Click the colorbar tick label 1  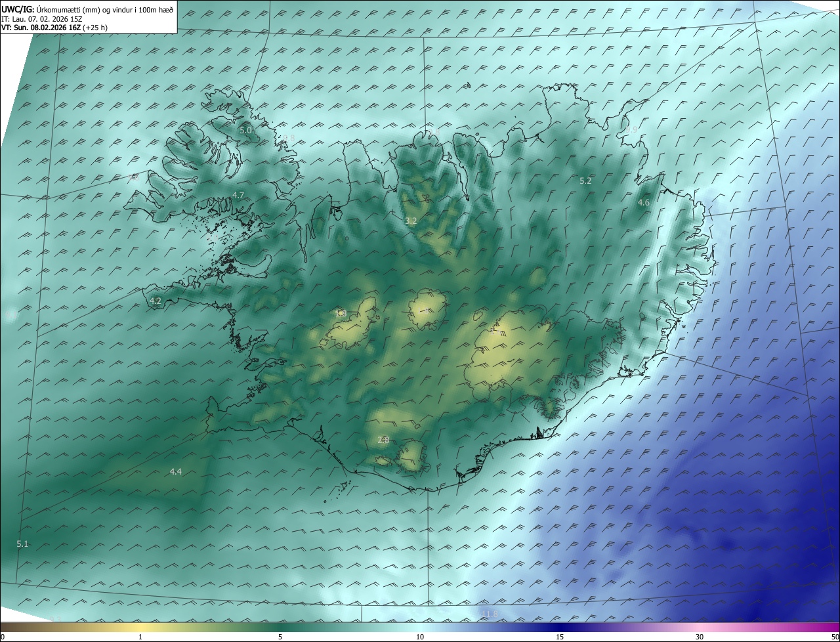coord(140,637)
